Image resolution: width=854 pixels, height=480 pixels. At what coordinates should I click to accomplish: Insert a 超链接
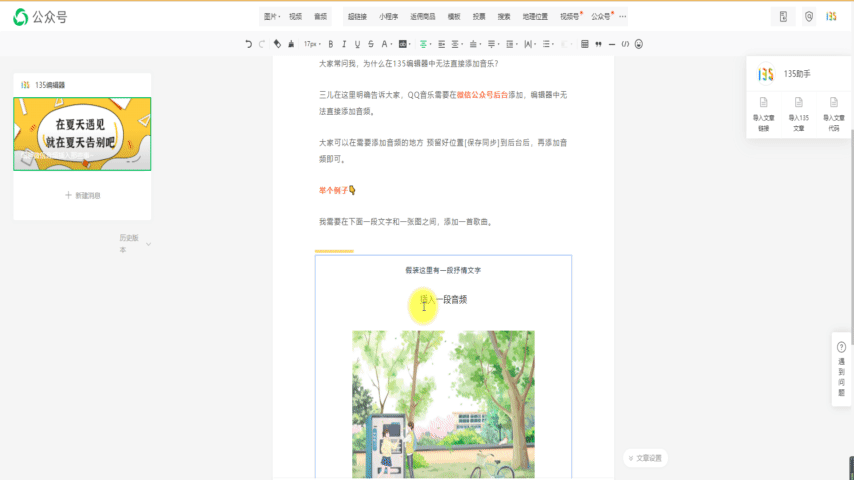tap(357, 17)
